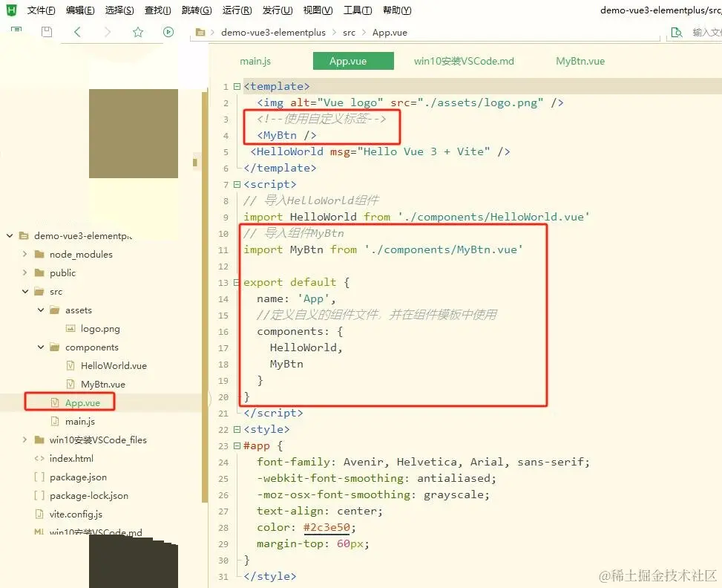The image size is (722, 588).
Task: Collapse the src folder arrow
Action: (x=25, y=291)
